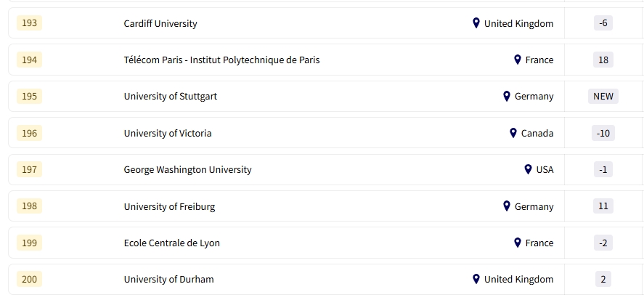Click rank badge 197
The height and width of the screenshot is (300, 644).
(29, 169)
